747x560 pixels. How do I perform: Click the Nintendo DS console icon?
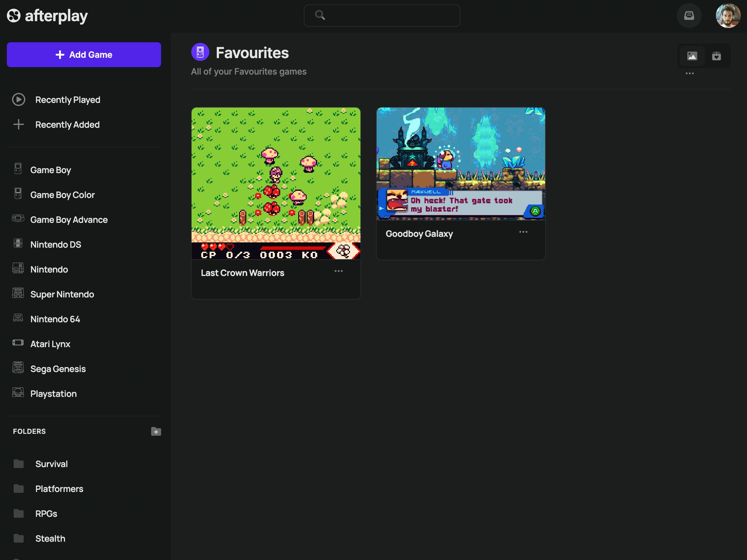18,243
